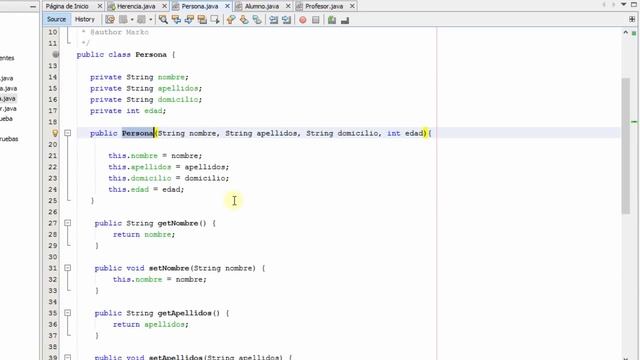Minimize the left projects panel
The image size is (640, 360).
pos(33,7)
